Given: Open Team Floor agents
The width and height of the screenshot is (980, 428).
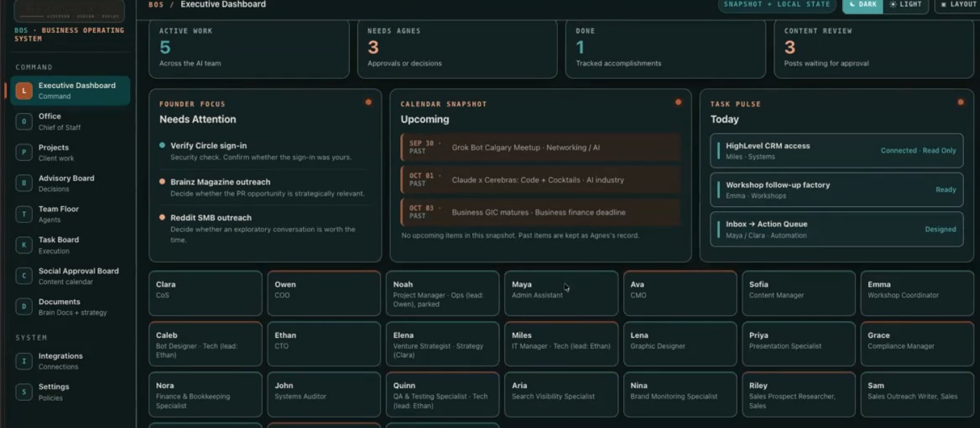Looking at the screenshot, I should (70, 214).
